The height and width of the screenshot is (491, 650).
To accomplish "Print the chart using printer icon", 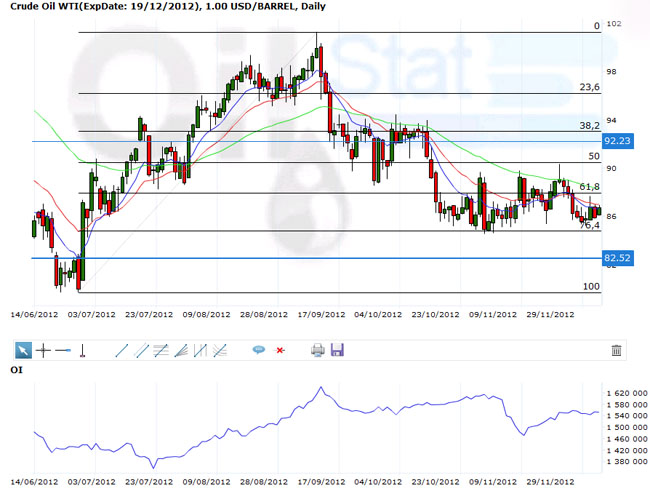I will pyautogui.click(x=317, y=350).
